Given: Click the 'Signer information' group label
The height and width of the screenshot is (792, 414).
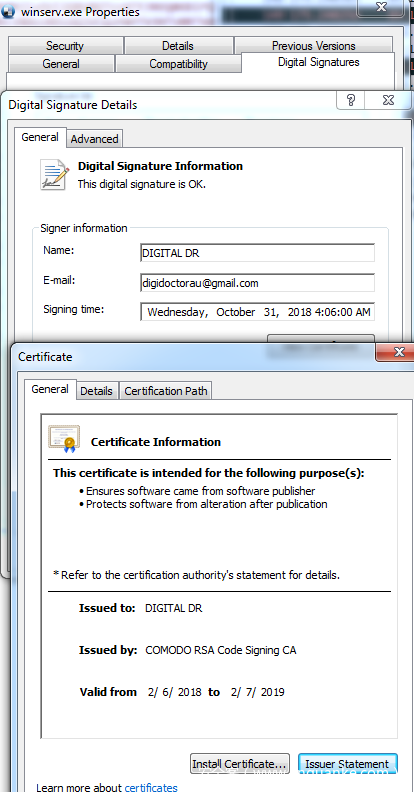Looking at the screenshot, I should coord(84,228).
